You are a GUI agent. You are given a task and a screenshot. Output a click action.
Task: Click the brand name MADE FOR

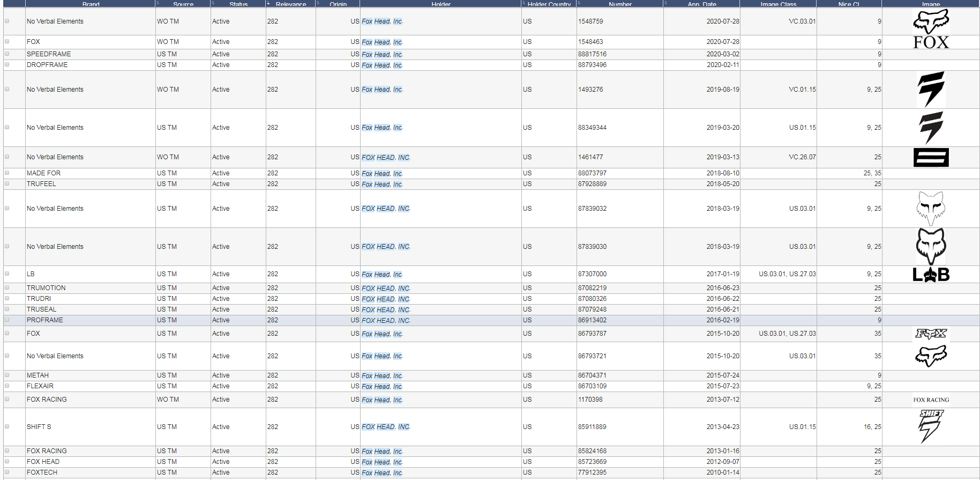tap(44, 173)
